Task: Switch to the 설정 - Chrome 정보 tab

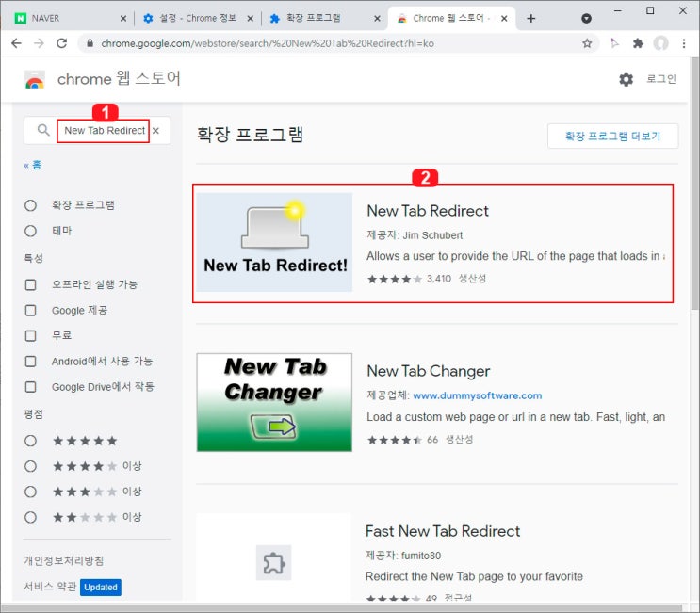Action: 197,18
